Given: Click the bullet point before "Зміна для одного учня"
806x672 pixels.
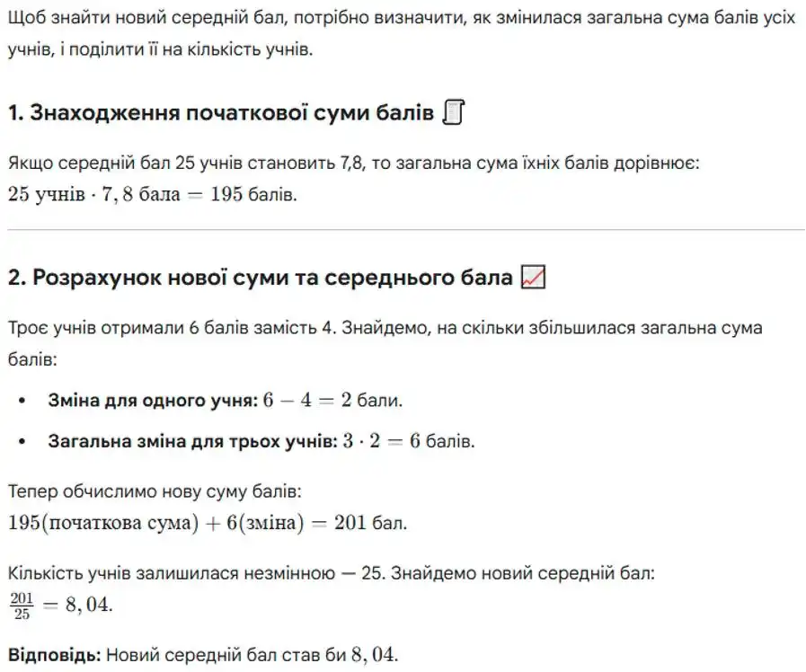Looking at the screenshot, I should pos(22,401).
